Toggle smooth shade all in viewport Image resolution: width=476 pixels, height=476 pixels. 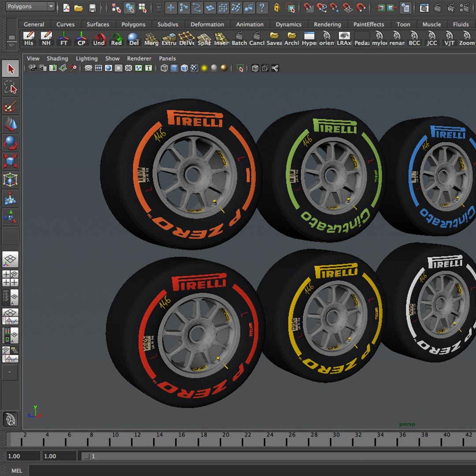point(174,68)
